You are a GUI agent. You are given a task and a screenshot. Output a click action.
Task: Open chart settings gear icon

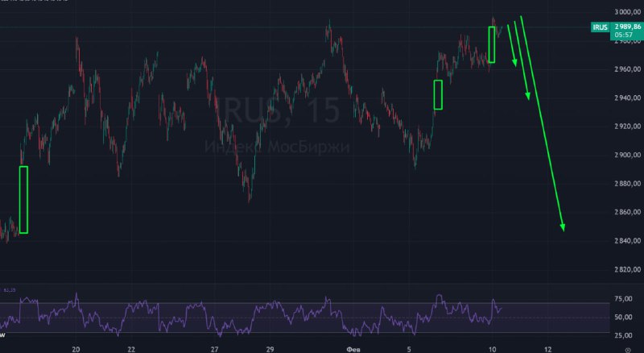(x=628, y=350)
